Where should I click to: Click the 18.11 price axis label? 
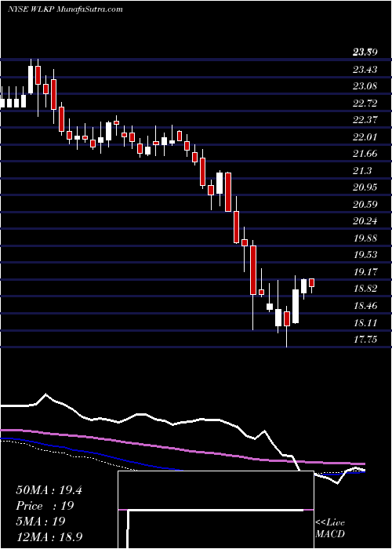coord(365,322)
